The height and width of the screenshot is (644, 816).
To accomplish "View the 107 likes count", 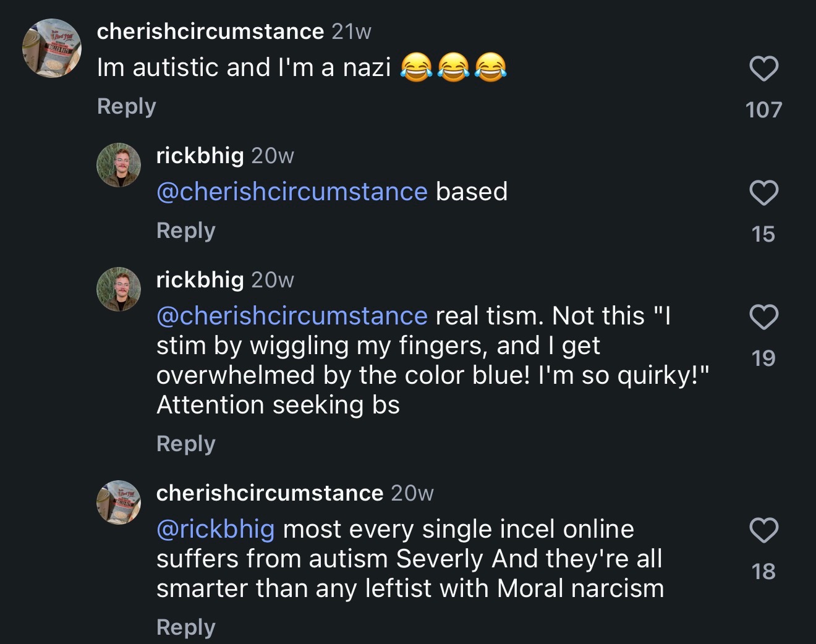I will 764,110.
